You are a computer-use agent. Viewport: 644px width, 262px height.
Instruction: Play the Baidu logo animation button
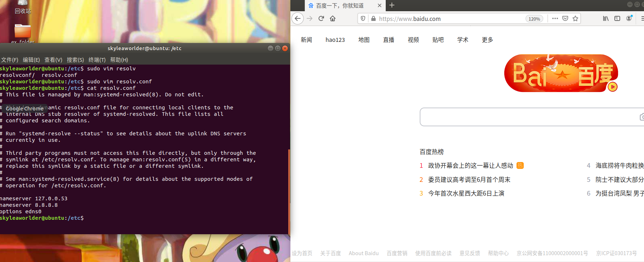pyautogui.click(x=613, y=87)
